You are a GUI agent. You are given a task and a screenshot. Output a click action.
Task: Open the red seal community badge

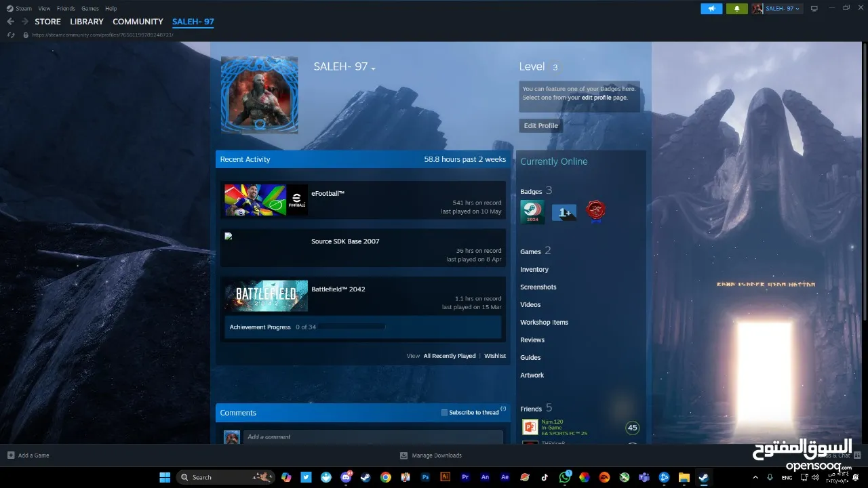pos(595,212)
